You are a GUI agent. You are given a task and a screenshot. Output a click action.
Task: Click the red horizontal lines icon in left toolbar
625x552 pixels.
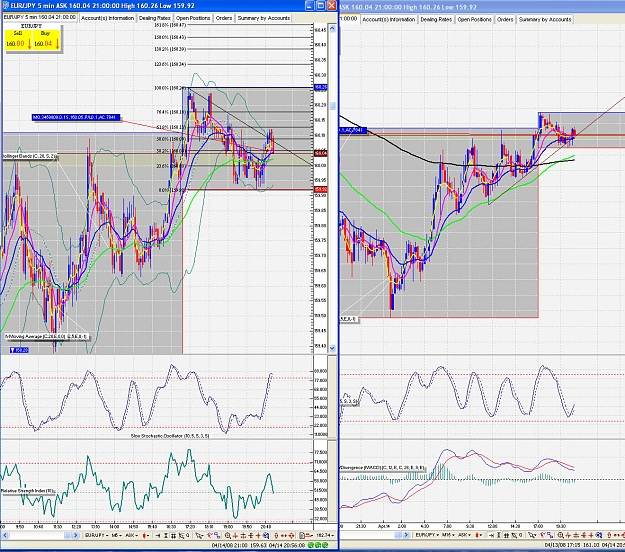point(243,535)
